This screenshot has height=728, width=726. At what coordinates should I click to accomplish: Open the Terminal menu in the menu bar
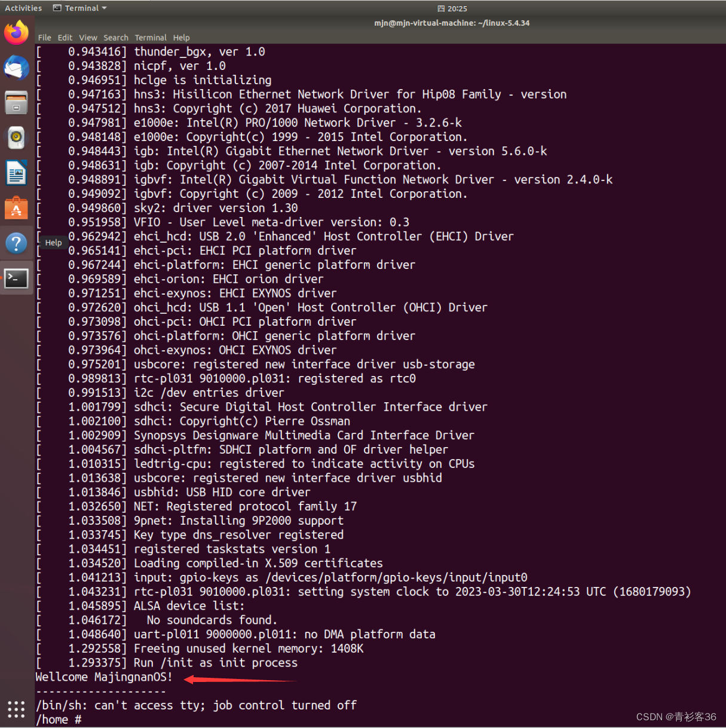[151, 38]
